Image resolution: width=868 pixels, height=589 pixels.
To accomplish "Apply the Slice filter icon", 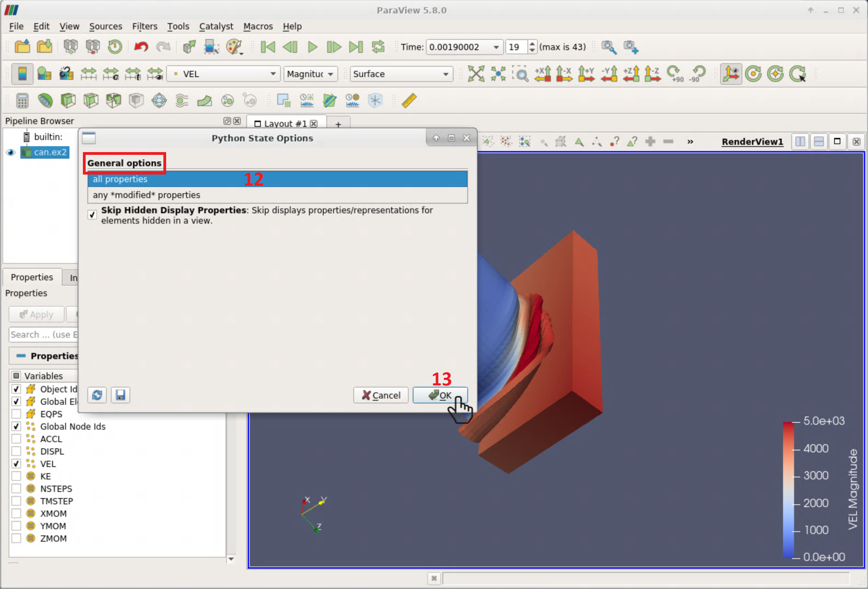I will tap(91, 101).
